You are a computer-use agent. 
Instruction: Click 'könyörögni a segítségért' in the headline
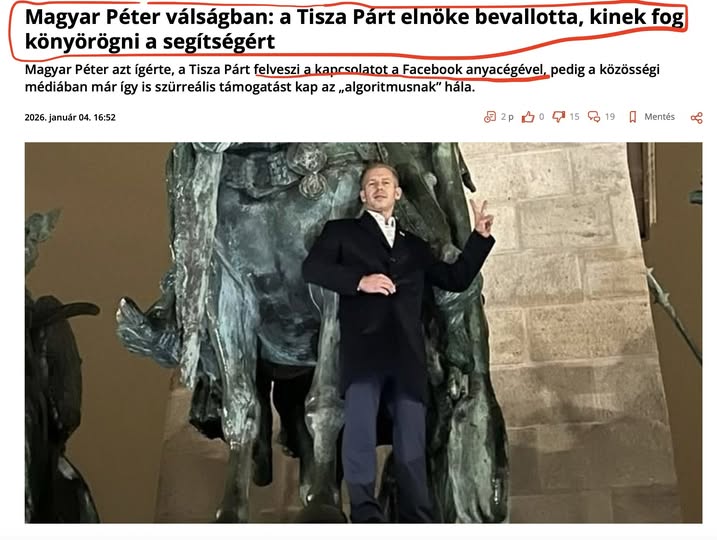[150, 42]
